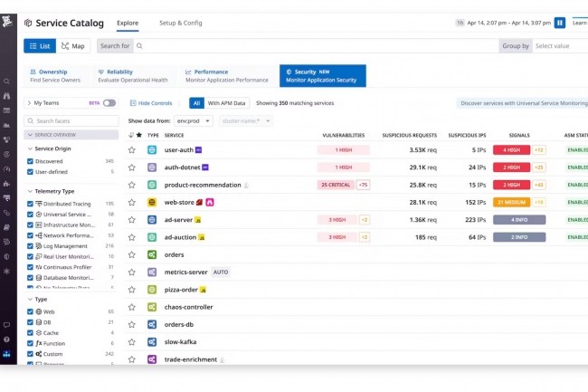Star the metrics-server service
The height and width of the screenshot is (392, 588).
(x=132, y=272)
